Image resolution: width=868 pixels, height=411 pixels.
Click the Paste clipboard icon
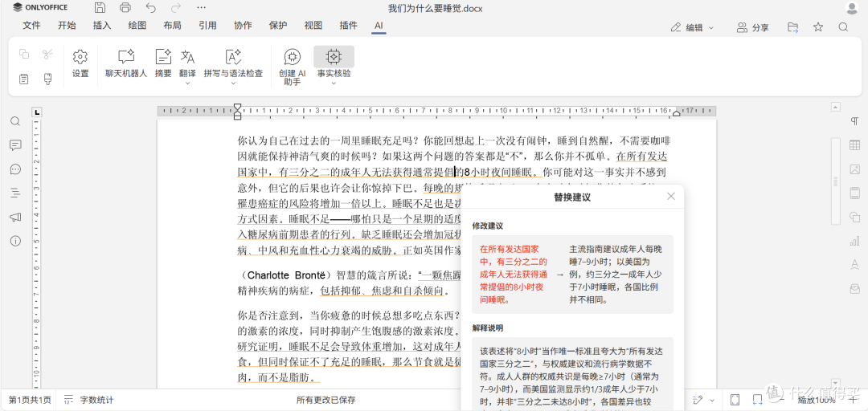(x=24, y=79)
